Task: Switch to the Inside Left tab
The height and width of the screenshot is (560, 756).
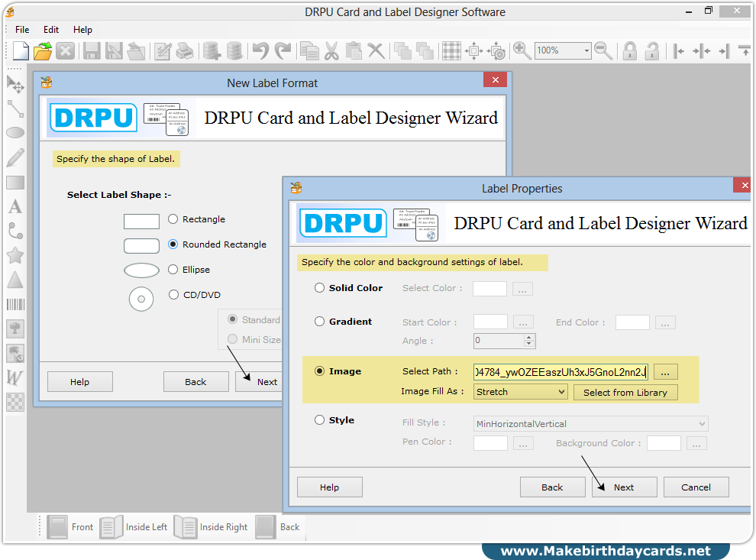Action: point(134,527)
